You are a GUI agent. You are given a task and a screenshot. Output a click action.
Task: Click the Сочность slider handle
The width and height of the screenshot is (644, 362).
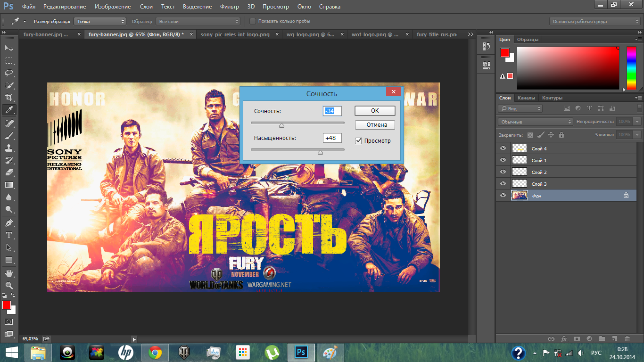pos(281,125)
